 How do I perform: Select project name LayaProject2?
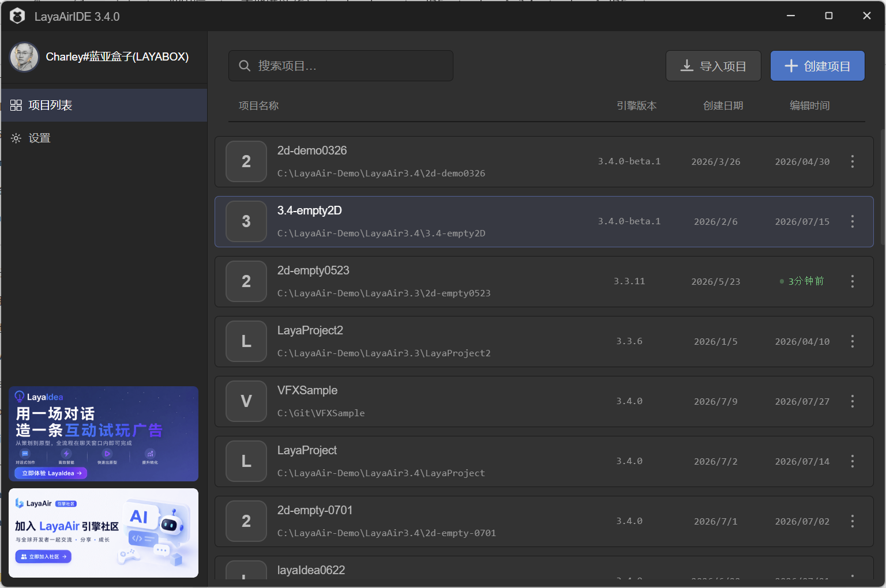pyautogui.click(x=310, y=330)
